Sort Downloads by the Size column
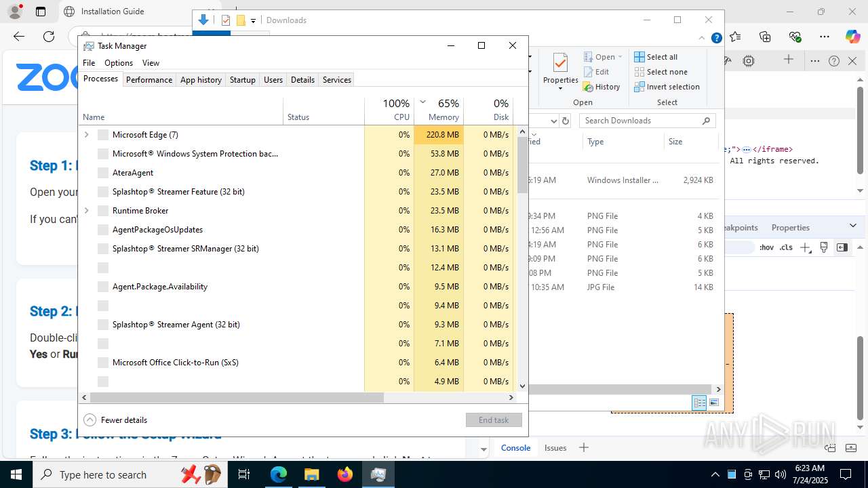The height and width of the screenshot is (488, 868). (x=691, y=142)
